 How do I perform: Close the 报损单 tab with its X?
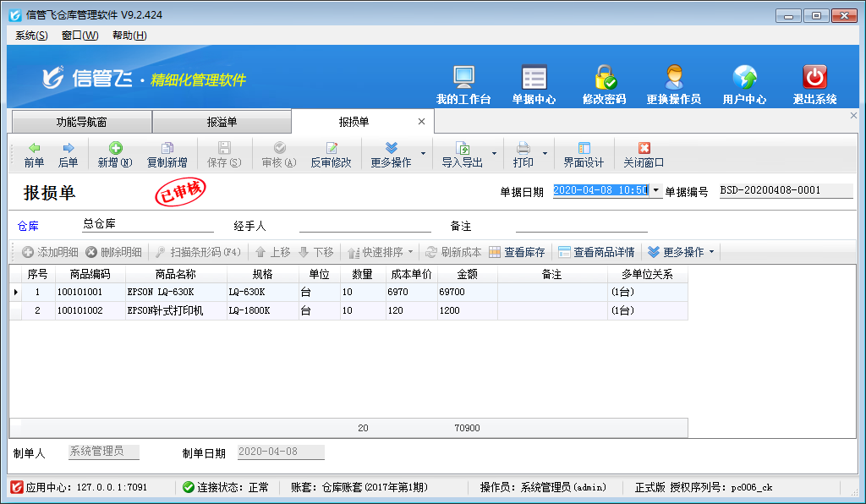(x=421, y=122)
